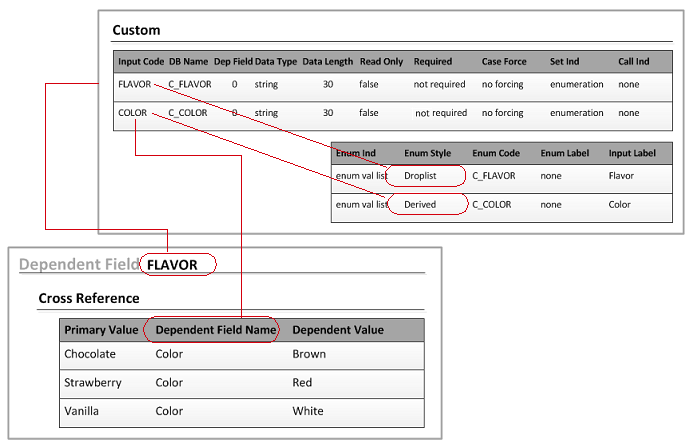695x445 pixels.
Task: Select the Strawberry primary value row
Action: pyautogui.click(x=92, y=382)
